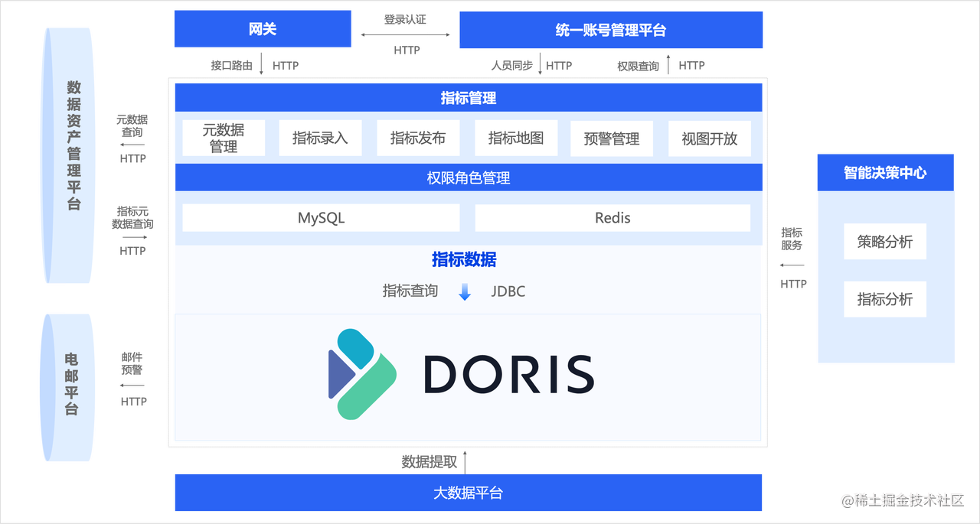Viewport: 980px width, 524px height.
Task: Select the 大数据平台 bar
Action: [x=469, y=493]
